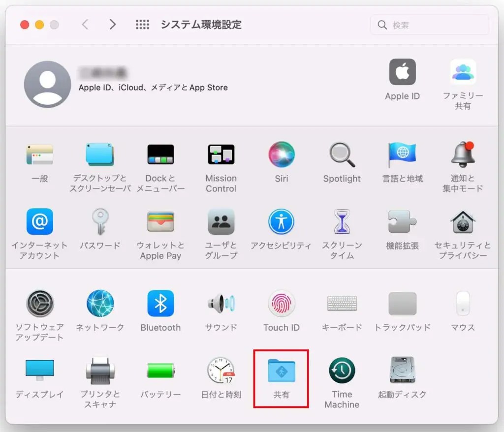504x432 pixels.
Task: Open デスクトップとスクリーンセーバ preferences
Action: click(x=100, y=154)
